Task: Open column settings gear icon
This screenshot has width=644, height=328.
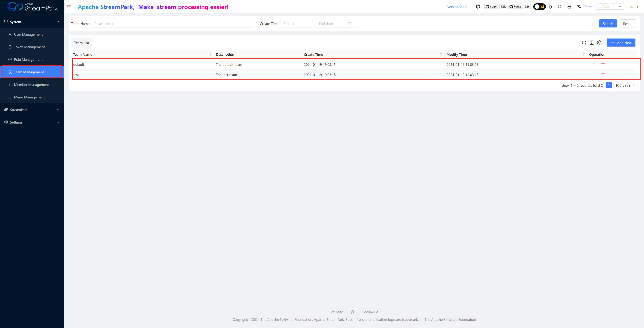Action: [x=599, y=43]
